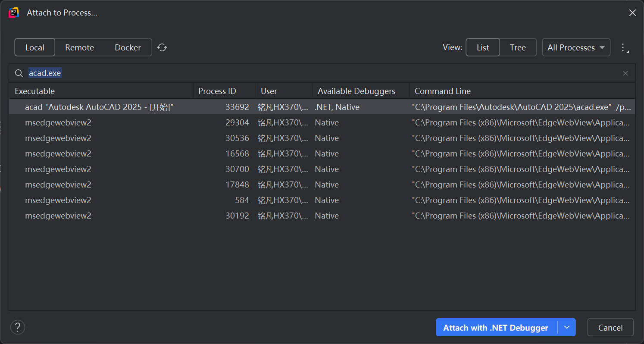Select the Tree view toggle
This screenshot has height=344, width=644.
(518, 47)
